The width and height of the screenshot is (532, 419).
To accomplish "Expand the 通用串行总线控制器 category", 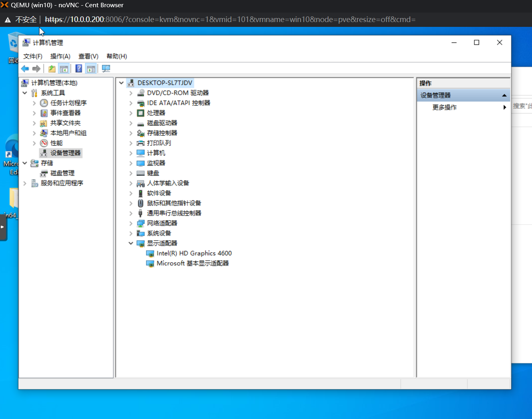I will point(131,213).
